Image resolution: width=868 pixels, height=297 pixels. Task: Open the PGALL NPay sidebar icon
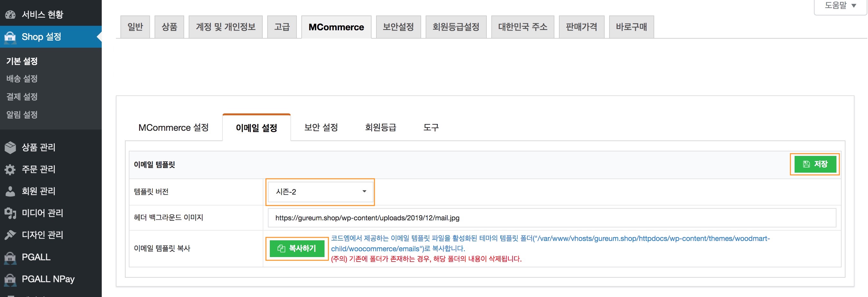pos(10,279)
